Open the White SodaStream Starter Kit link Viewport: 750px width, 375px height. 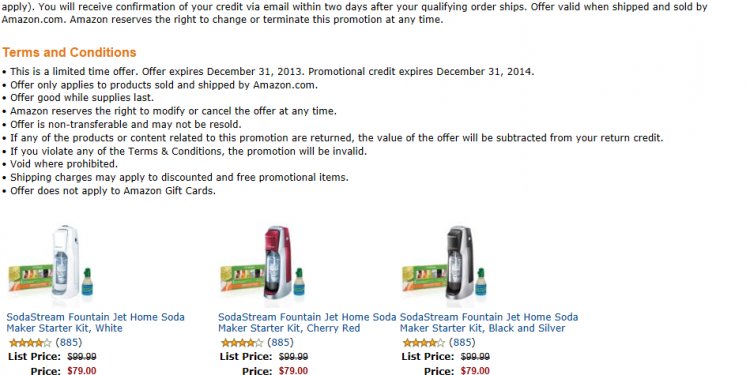(95, 322)
